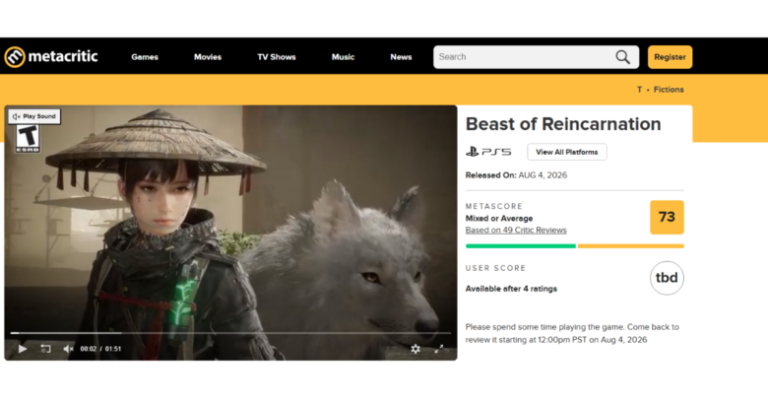Viewport: 768px width, 404px height.
Task: Open the Metacritic logo homepage link
Action: tap(51, 57)
